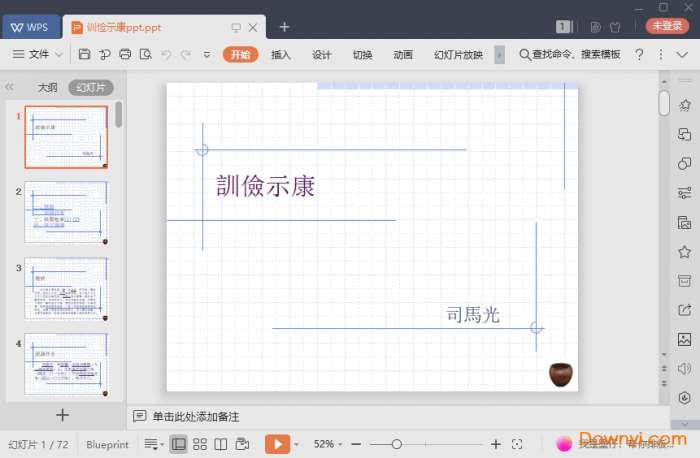Open the 切换 tab

(x=362, y=54)
